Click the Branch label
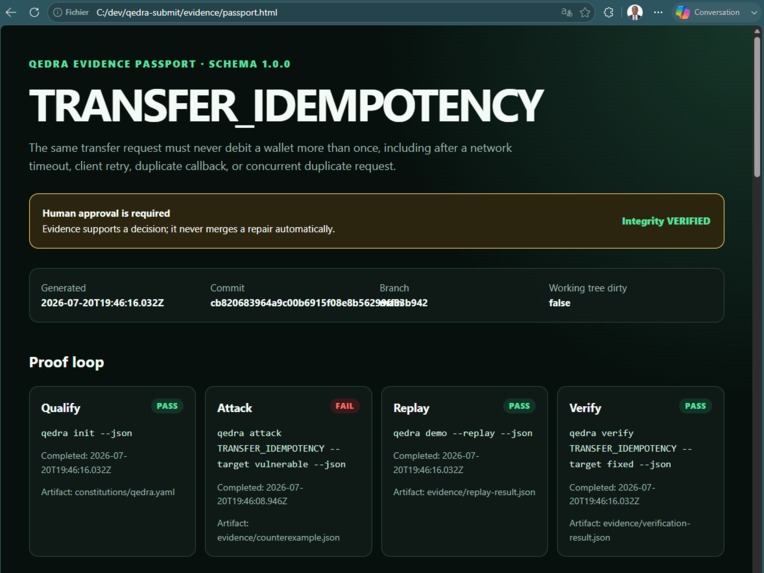Viewport: 764px width, 573px height. 394,288
